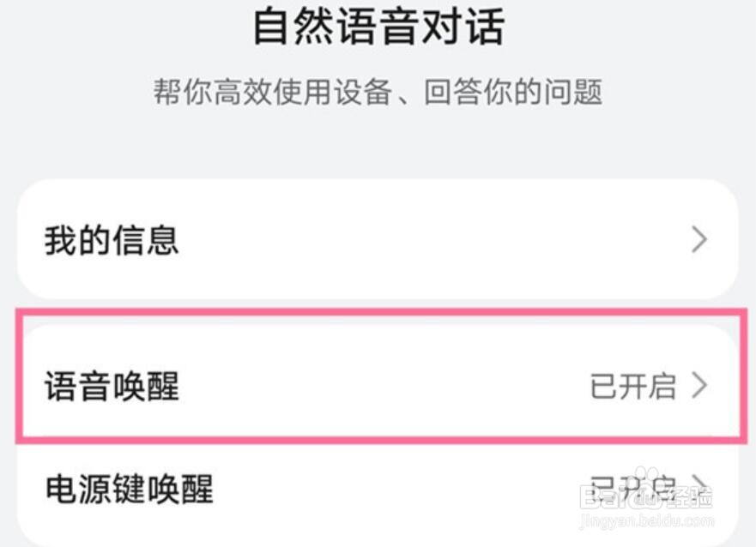Viewport: 756px width, 547px height.
Task: Expand 语音唤醒 settings via its chevron
Action: click(x=699, y=386)
